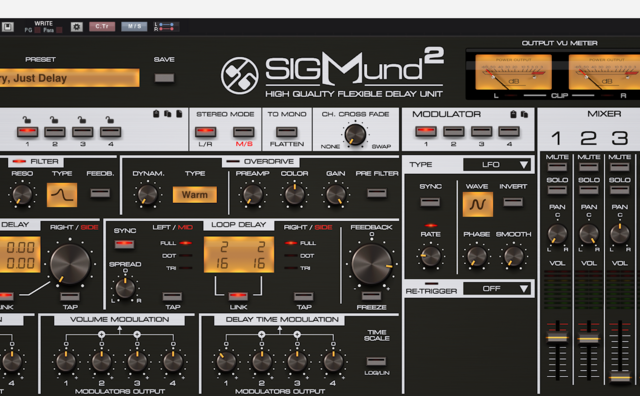
Task: Click the modulator WAVE shape icon
Action: coord(477,204)
